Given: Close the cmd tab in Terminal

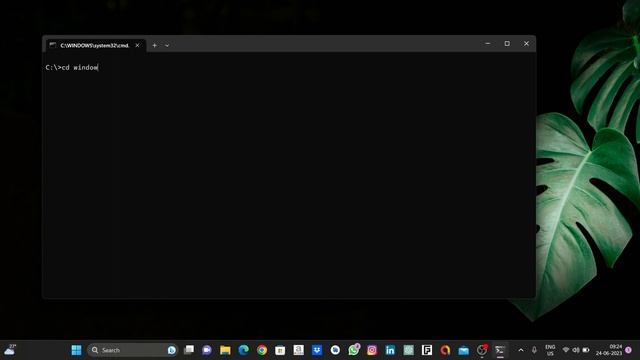Looking at the screenshot, I should (x=137, y=45).
